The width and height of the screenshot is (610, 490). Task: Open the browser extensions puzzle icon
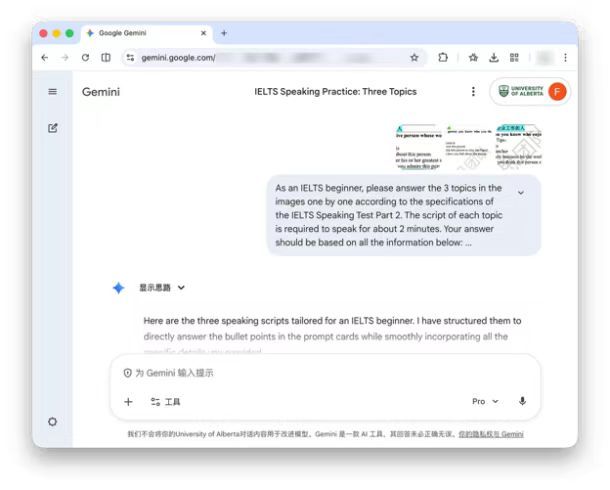[443, 58]
